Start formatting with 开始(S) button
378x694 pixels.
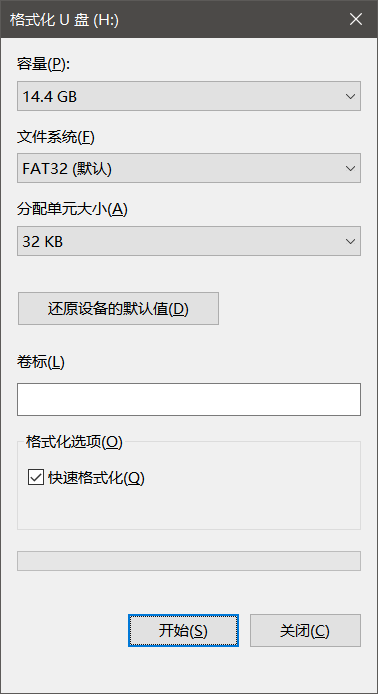pyautogui.click(x=183, y=631)
